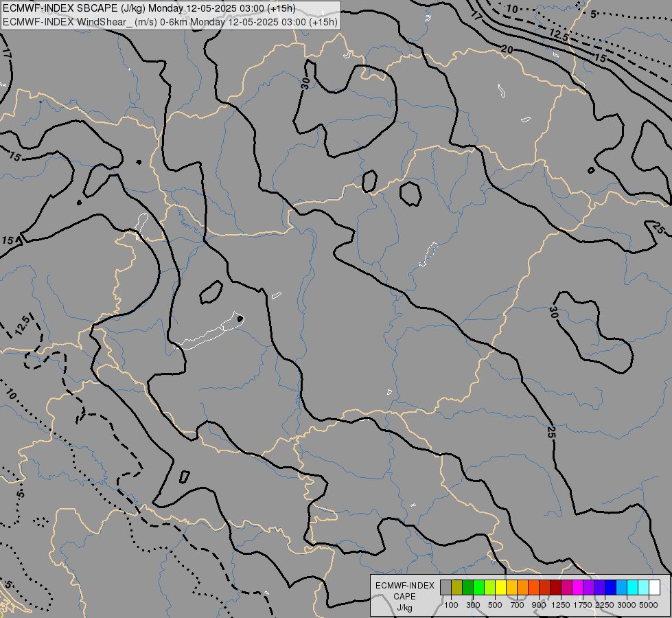Click the ECMWF-INDEX WindShear title line
Image resolution: width=672 pixels, height=618 pixels.
170,22
